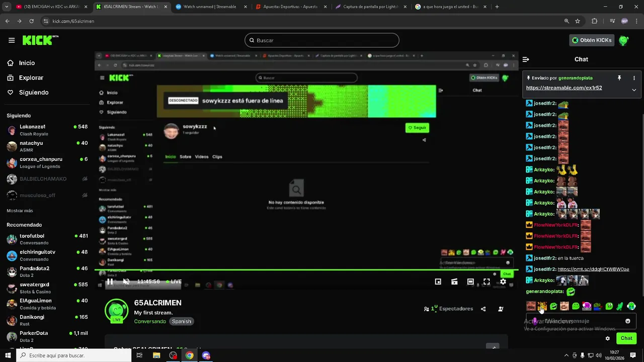
Task: Open the prnt.sc link in chat
Action: pos(593,269)
